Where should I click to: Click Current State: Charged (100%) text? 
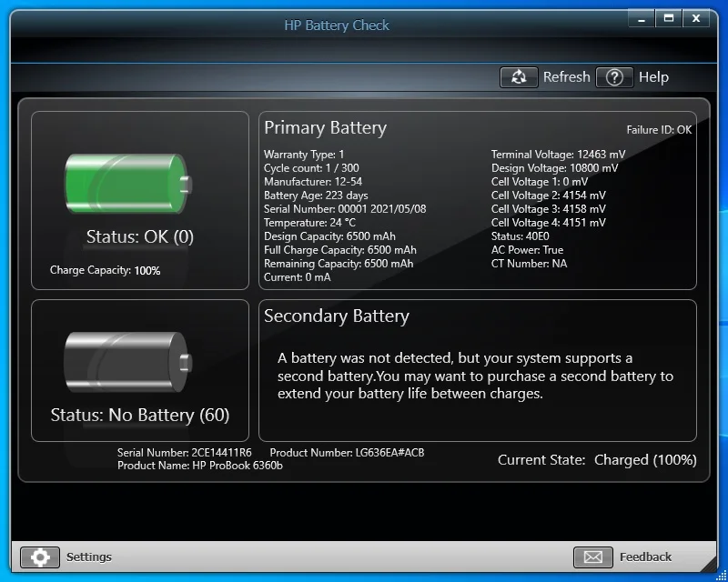click(x=597, y=460)
